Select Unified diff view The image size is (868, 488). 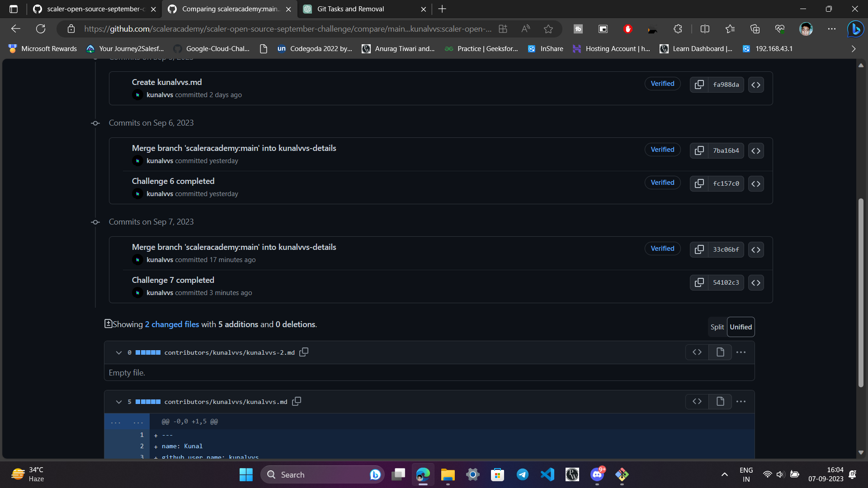(x=741, y=327)
